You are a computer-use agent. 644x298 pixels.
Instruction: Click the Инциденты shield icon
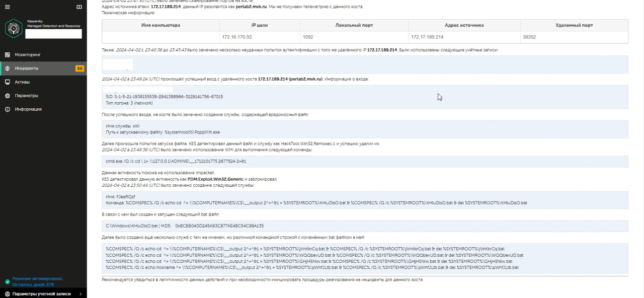point(8,68)
